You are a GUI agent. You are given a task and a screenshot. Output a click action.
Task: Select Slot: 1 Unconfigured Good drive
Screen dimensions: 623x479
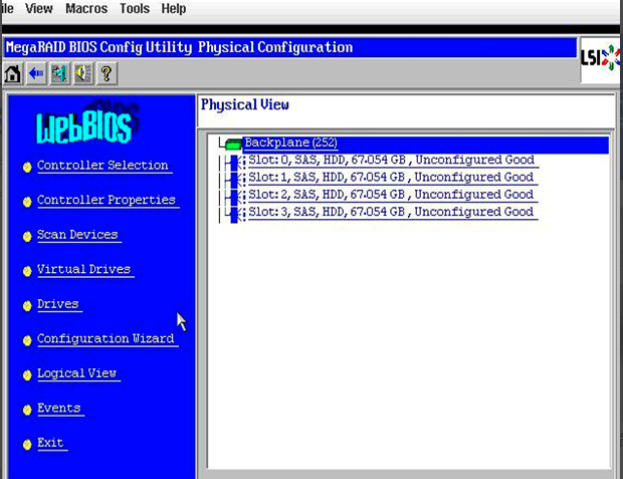tap(391, 178)
